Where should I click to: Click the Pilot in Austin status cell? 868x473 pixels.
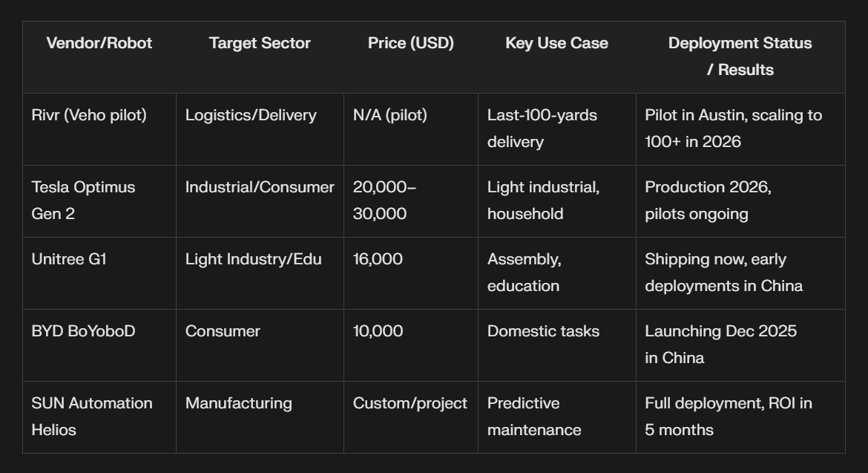pos(733,128)
